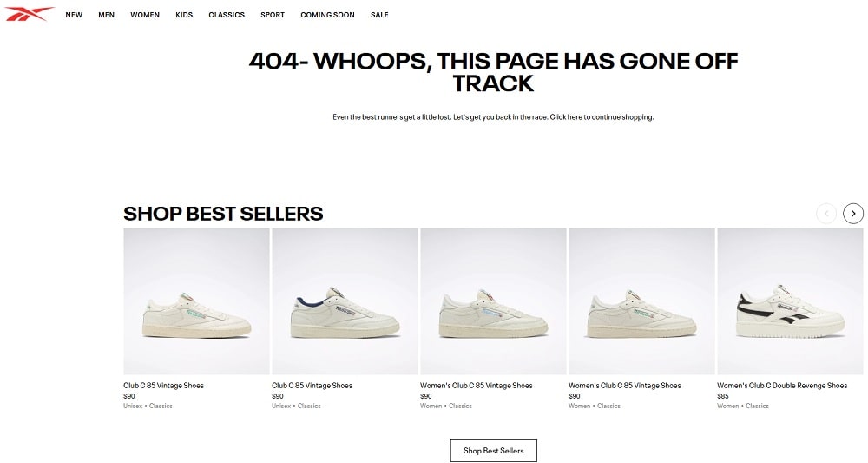Click Women's Club C Double Revenge Shoes title
The height and width of the screenshot is (463, 868).
pyautogui.click(x=782, y=386)
